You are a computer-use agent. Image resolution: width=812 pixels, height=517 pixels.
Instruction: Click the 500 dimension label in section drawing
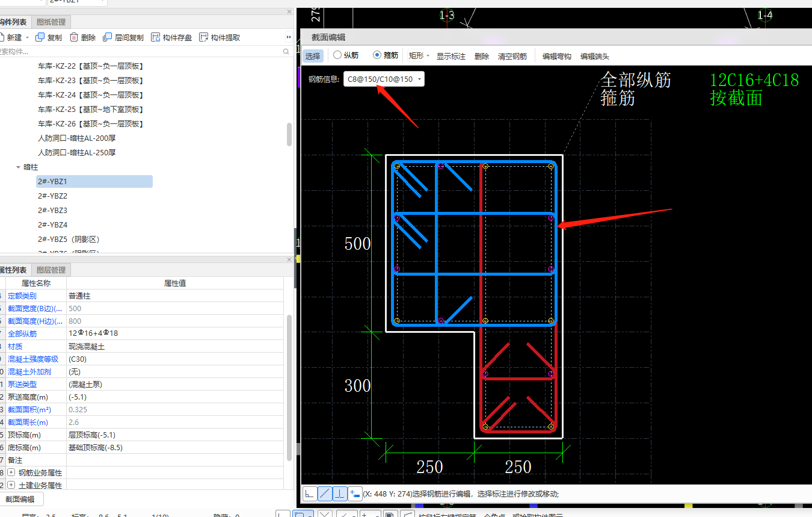pos(357,244)
